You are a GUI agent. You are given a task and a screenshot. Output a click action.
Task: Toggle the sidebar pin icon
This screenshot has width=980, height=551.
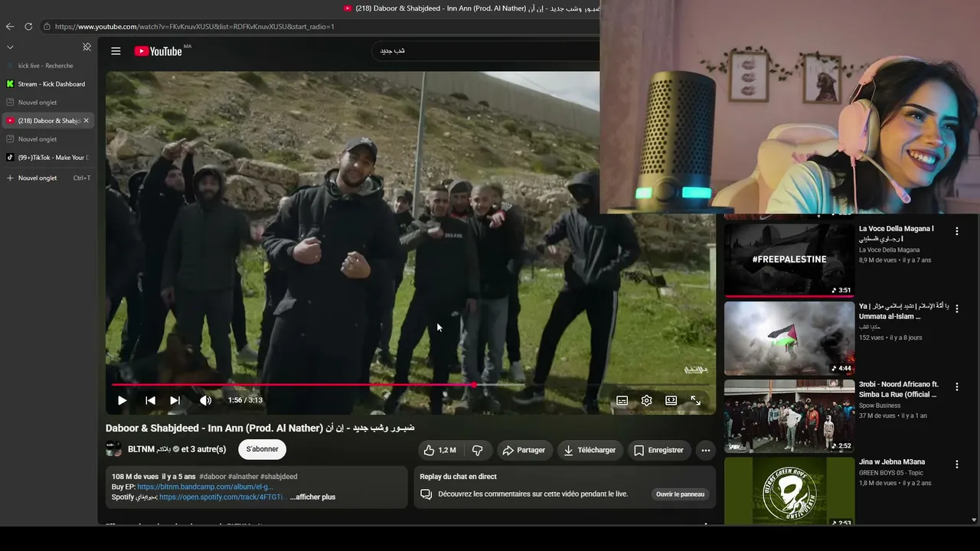pos(87,47)
